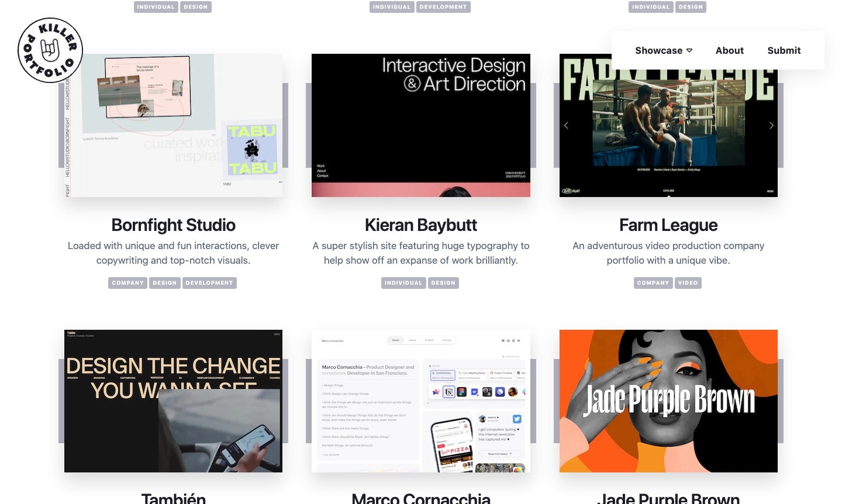Click the Jade Purple Brown title below the thumbnail
This screenshot has height=504, width=842.
(x=668, y=498)
